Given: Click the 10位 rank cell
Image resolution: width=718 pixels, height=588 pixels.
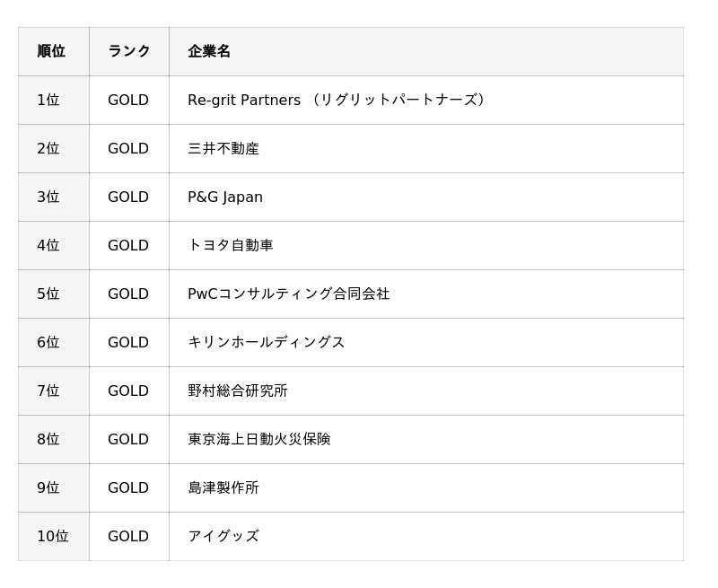Looking at the screenshot, I should point(53,536).
